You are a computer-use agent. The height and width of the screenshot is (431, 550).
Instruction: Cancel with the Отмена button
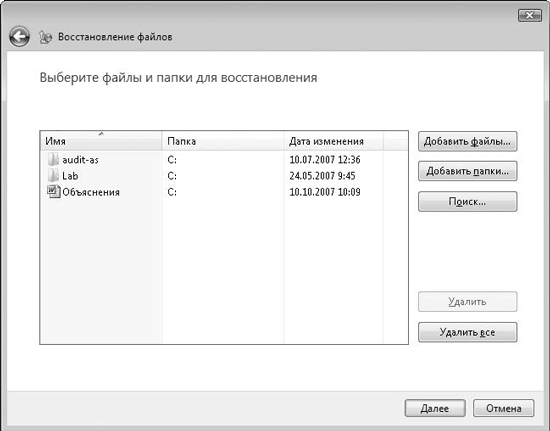point(503,408)
